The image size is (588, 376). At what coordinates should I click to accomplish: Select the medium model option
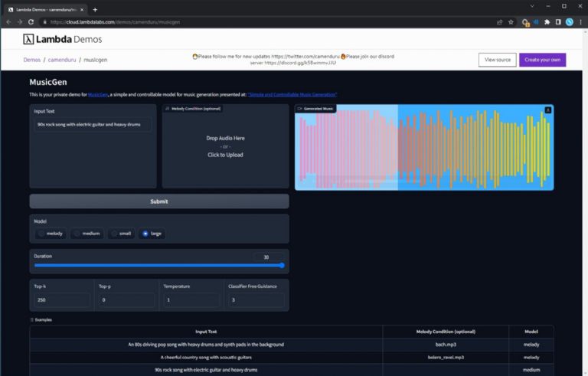(87, 234)
